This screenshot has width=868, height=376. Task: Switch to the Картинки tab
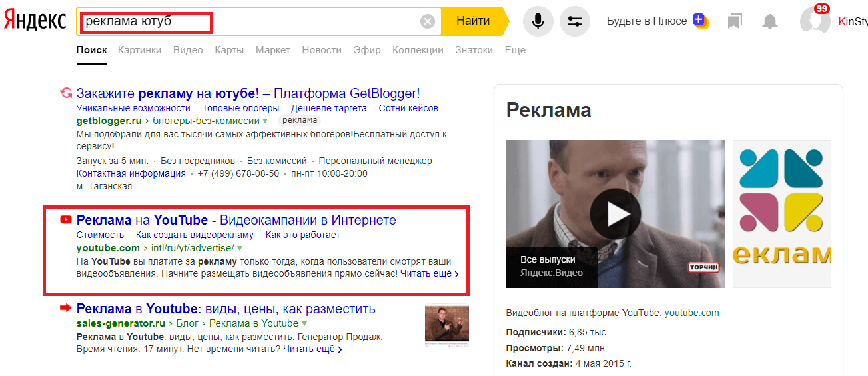(139, 50)
